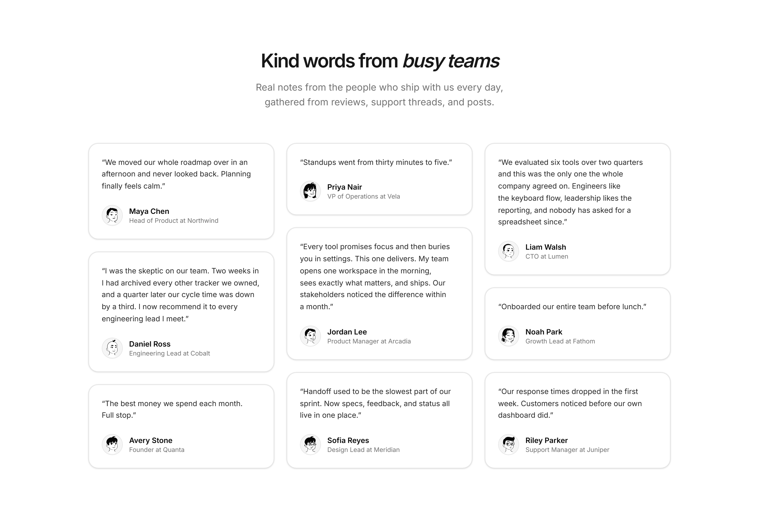Click Jordan Lee's avatar icon

[310, 336]
